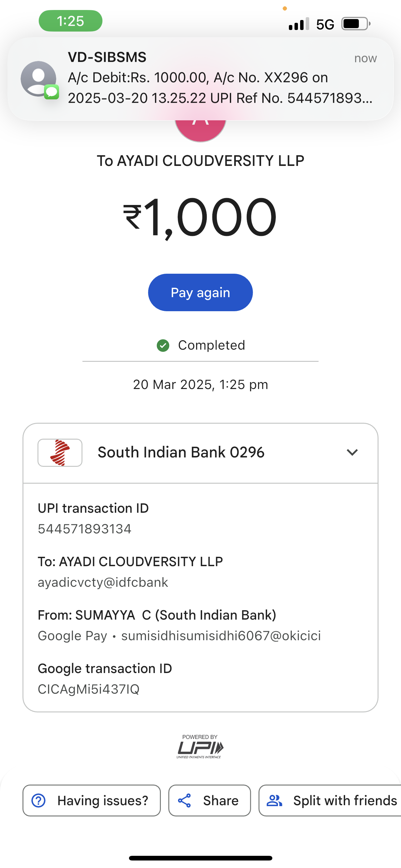
Task: Expand the South Indian Bank details chevron
Action: [x=352, y=452]
